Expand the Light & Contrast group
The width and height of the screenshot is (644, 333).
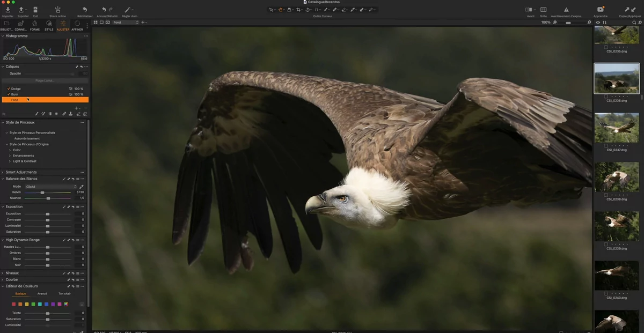(x=10, y=161)
